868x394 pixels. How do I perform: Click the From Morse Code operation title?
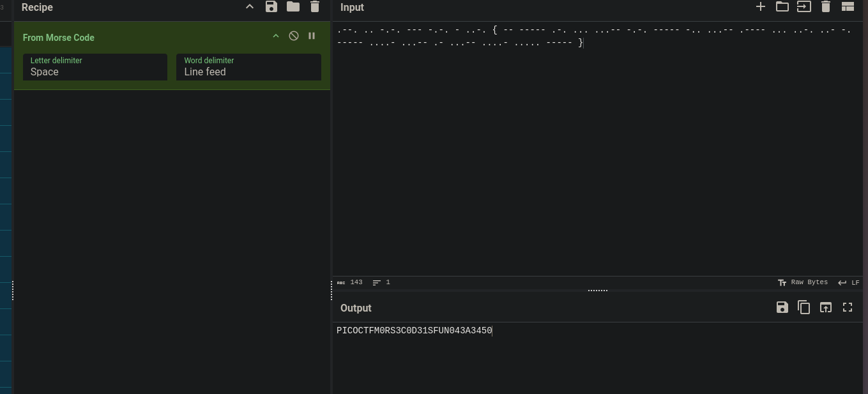point(59,38)
